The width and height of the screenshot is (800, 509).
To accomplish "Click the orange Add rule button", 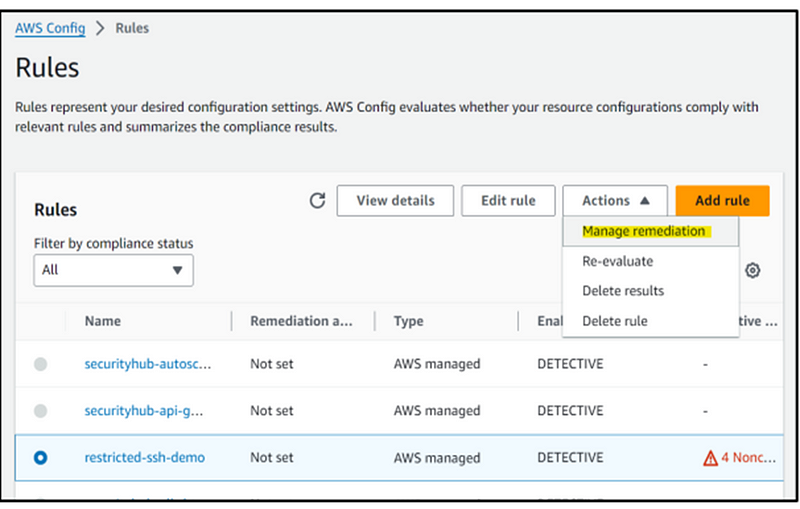I will coord(722,200).
